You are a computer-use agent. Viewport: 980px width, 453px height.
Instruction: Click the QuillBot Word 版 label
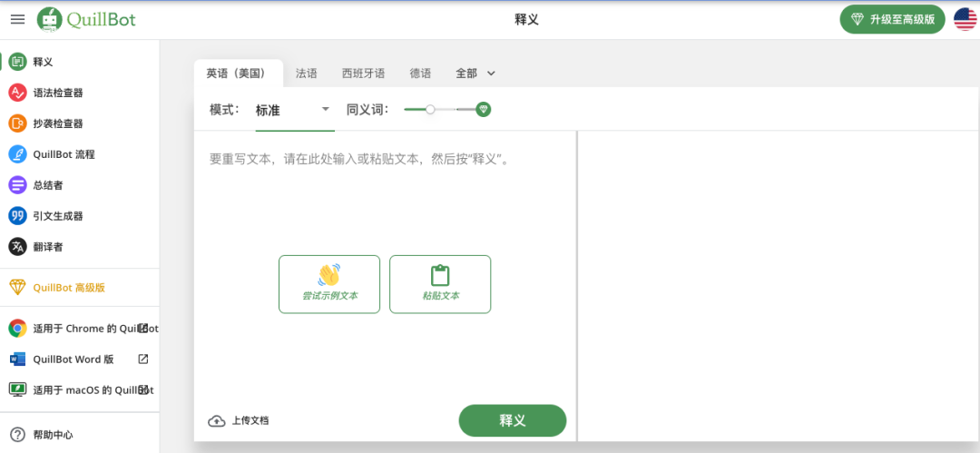(73, 359)
